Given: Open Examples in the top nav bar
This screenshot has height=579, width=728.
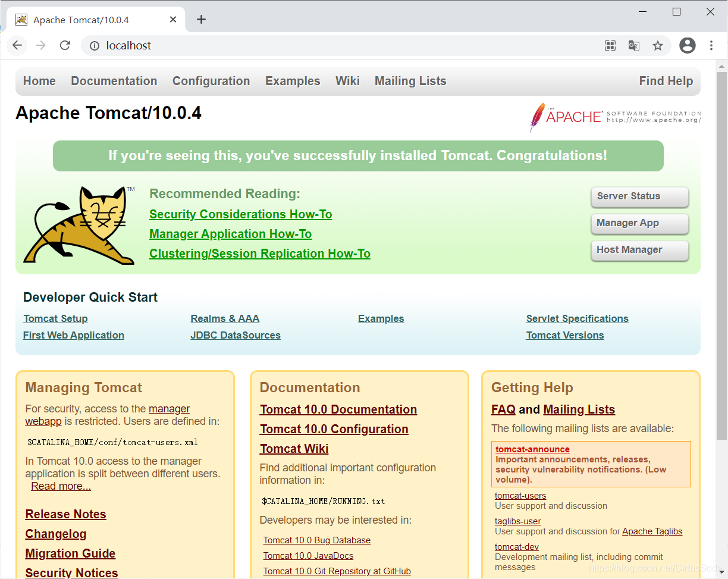Looking at the screenshot, I should pos(293,81).
